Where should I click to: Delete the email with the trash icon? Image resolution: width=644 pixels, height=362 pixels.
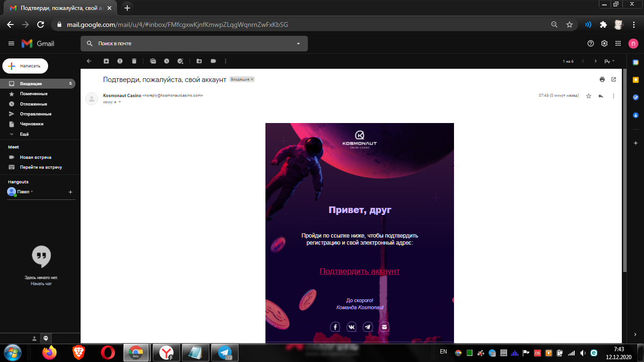pyautogui.click(x=135, y=61)
